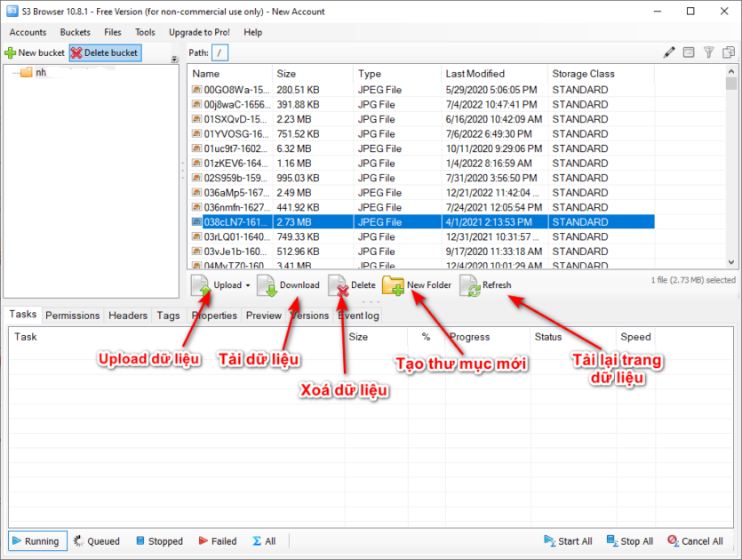Click image icon of 01uc9t7-1602 file
742x560 pixels.
click(196, 148)
